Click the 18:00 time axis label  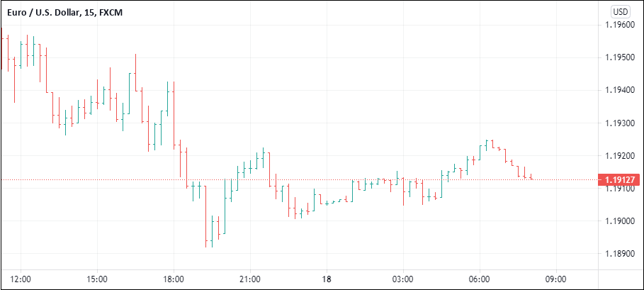pos(174,279)
